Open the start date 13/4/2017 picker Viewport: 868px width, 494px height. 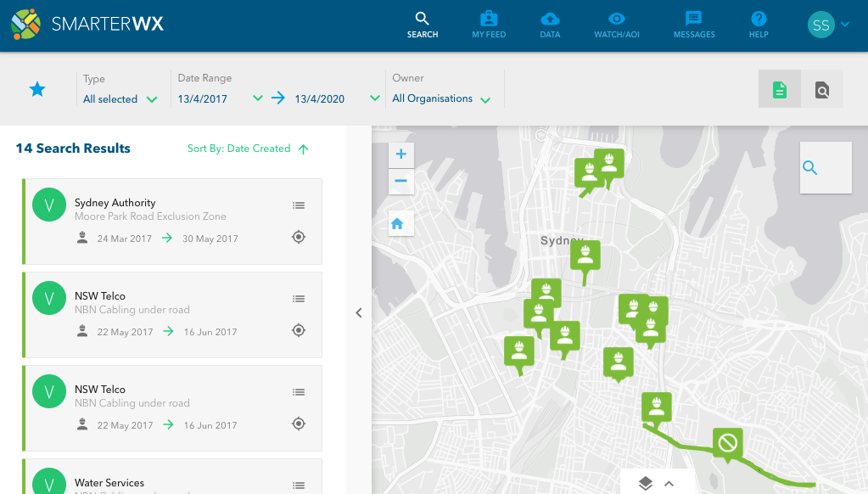point(220,98)
